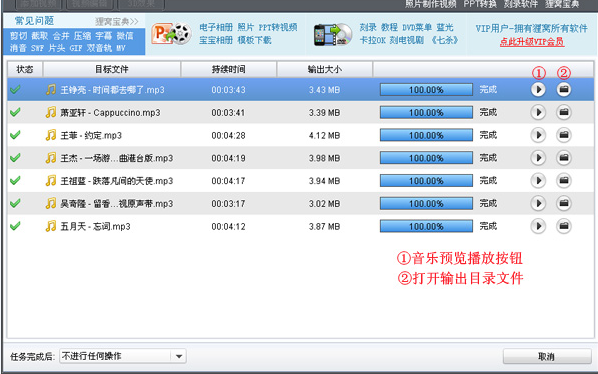This screenshot has height=374, width=598.
Task: Click the 卡拉OK link
Action: (x=373, y=40)
